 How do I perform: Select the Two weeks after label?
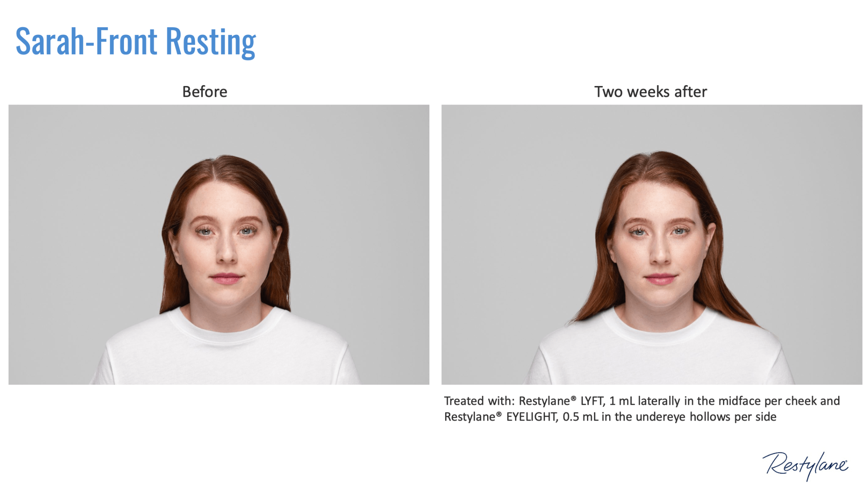(x=651, y=92)
